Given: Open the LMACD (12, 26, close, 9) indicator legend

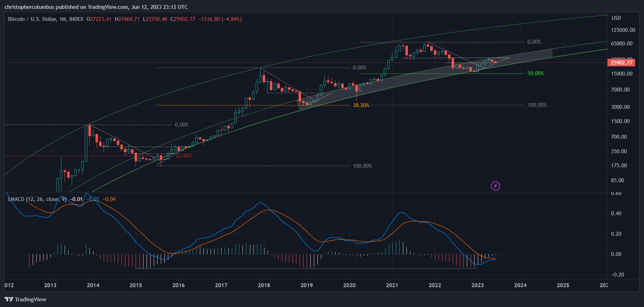Looking at the screenshot, I should 37,199.
